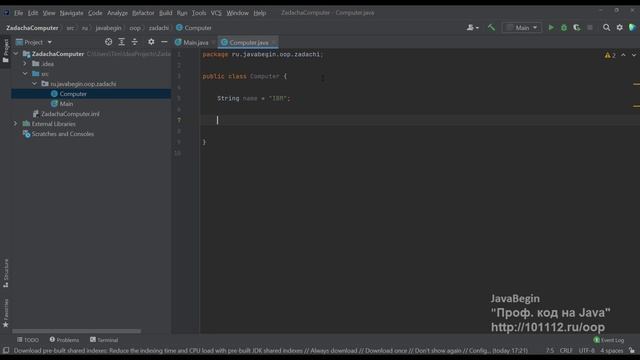This screenshot has height=360, width=640.
Task: Click zadachi breadcrumb in navigation bar
Action: [158, 28]
